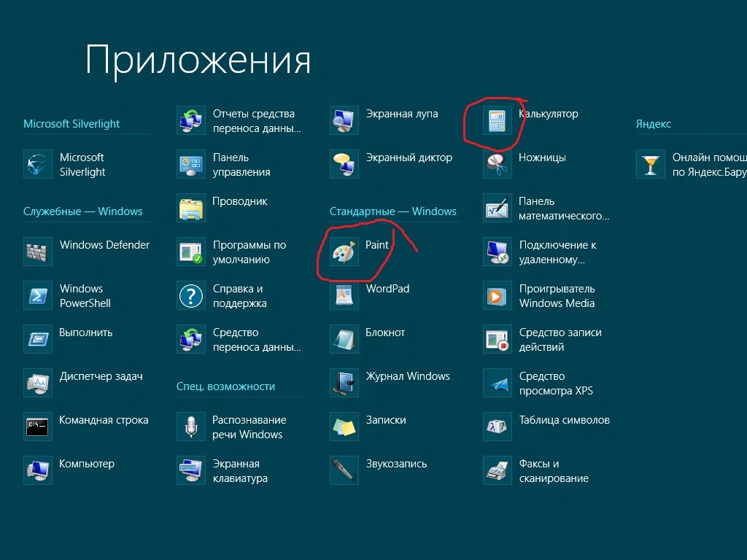This screenshot has height=560, width=747.
Task: Launch the WordPad icon
Action: click(x=344, y=296)
